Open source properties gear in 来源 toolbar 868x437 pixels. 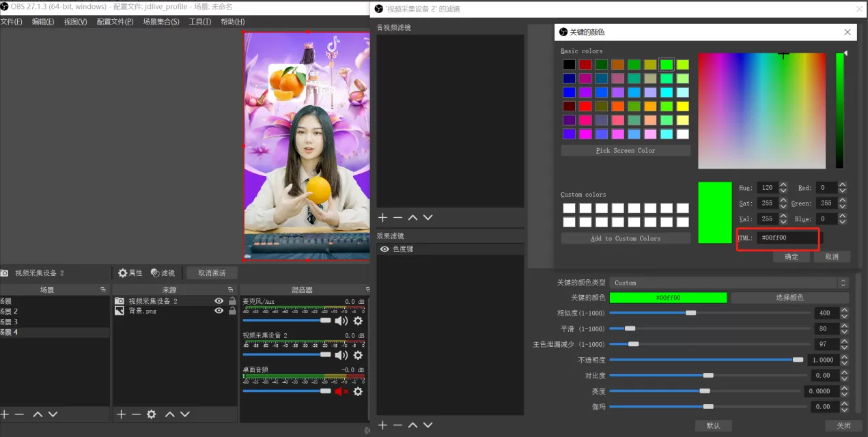(151, 414)
